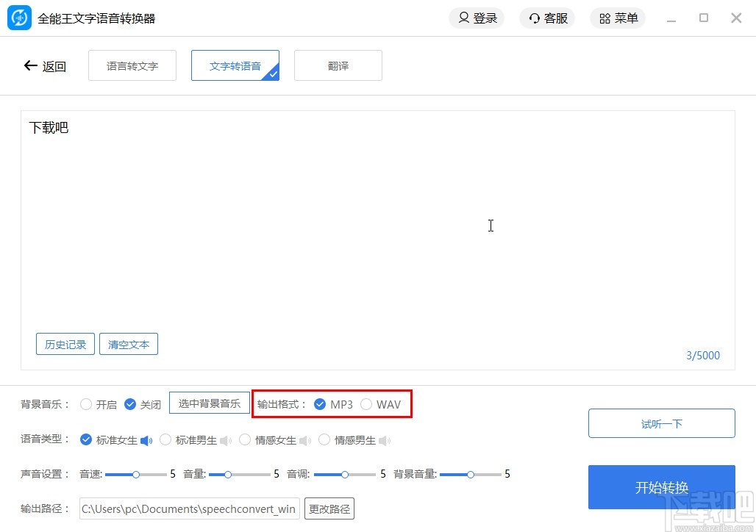The height and width of the screenshot is (532, 756).
Task: Click the 情感男生 speaker icon
Action: (384, 439)
